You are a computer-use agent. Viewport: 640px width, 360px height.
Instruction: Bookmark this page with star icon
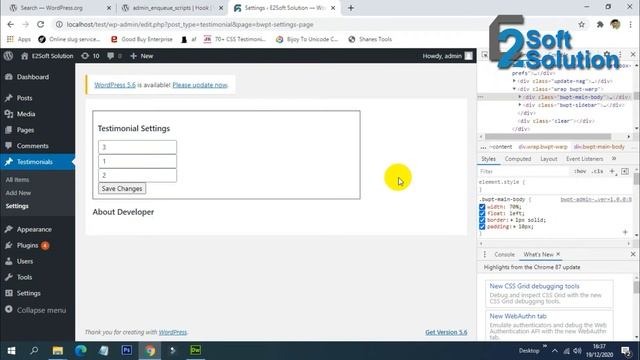582,24
